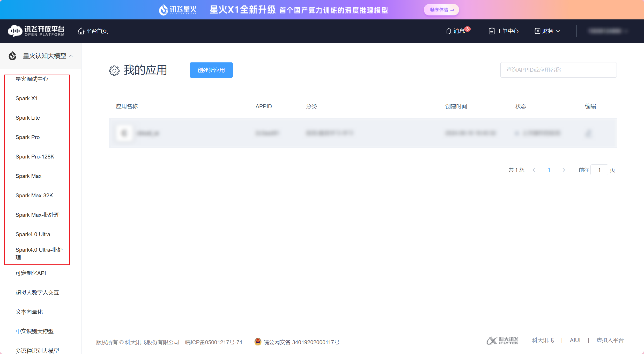Select Spark4.0 Ultra in sidebar

[x=33, y=234]
